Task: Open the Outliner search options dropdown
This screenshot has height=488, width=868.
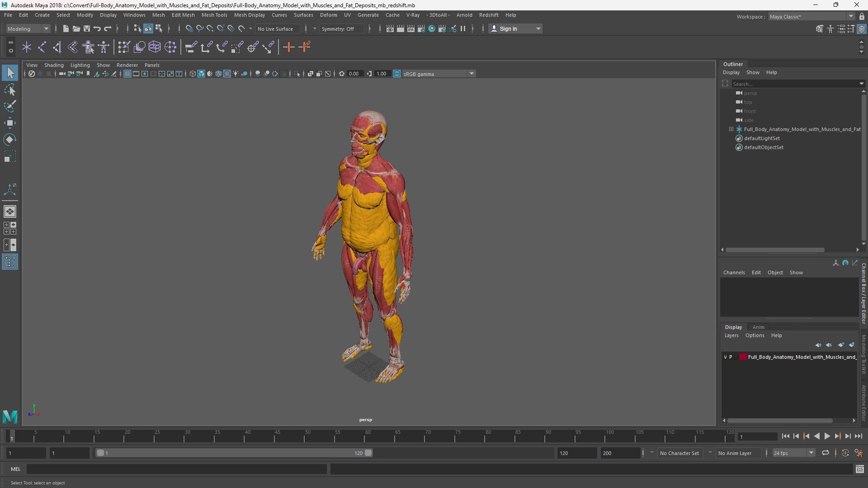Action: pyautogui.click(x=861, y=84)
